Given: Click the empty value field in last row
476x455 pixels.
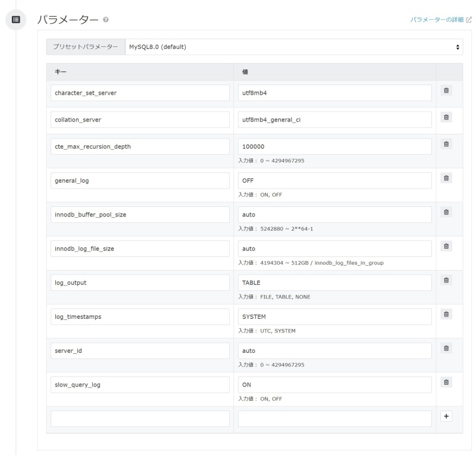Looking at the screenshot, I should pos(334,419).
